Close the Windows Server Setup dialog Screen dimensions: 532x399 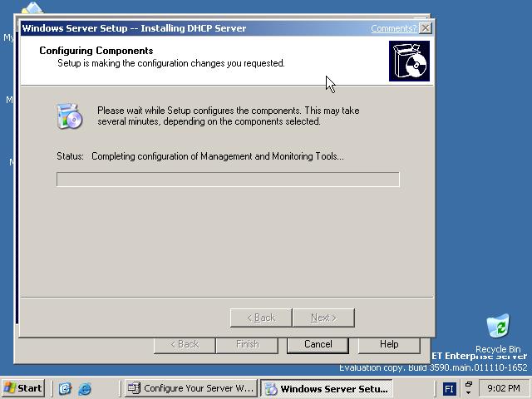(x=426, y=27)
